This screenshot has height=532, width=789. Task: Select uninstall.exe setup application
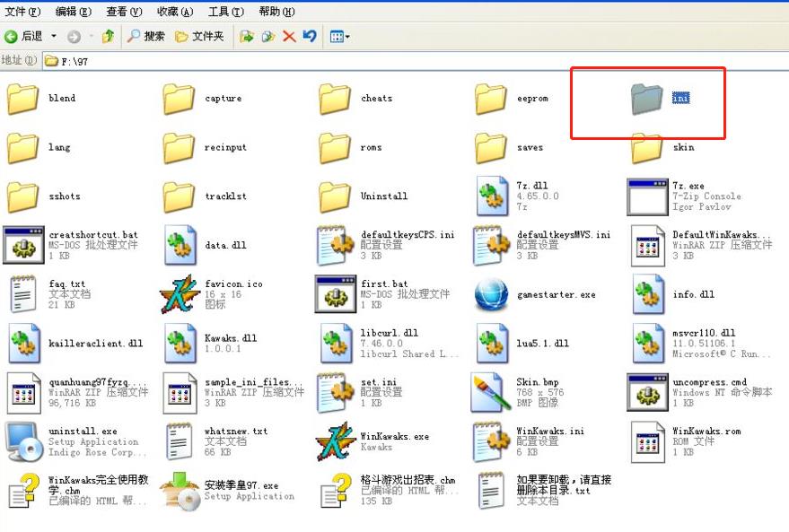tap(23, 440)
